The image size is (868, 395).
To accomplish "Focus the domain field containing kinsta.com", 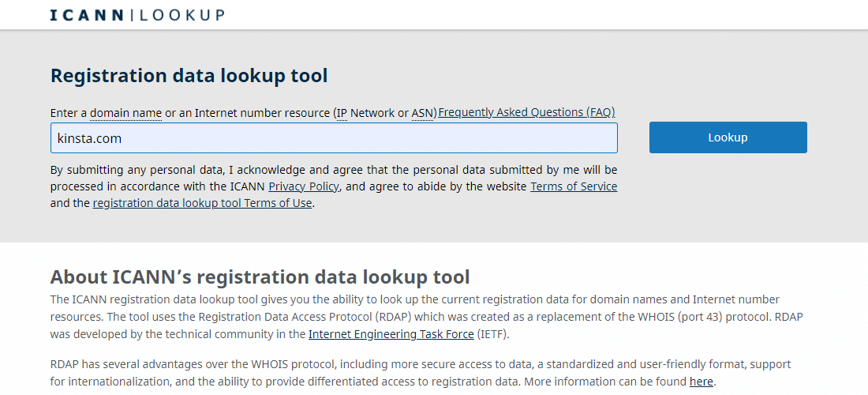I will pos(334,138).
